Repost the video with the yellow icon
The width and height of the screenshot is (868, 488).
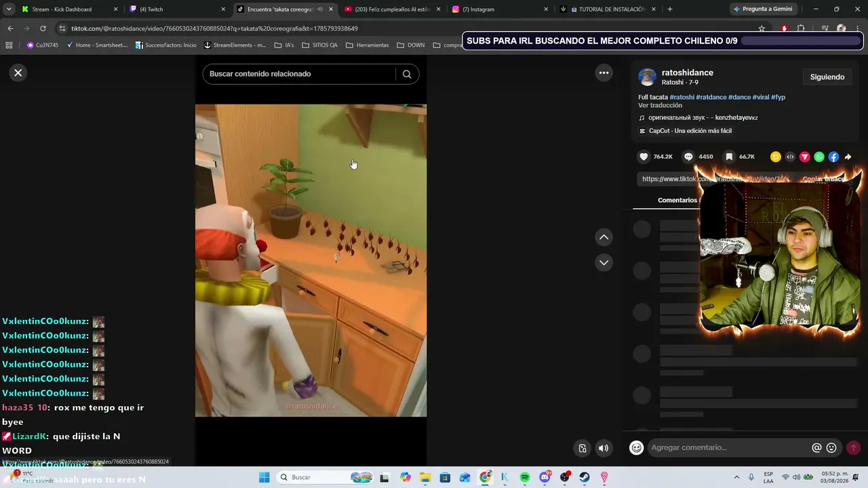[x=776, y=157]
